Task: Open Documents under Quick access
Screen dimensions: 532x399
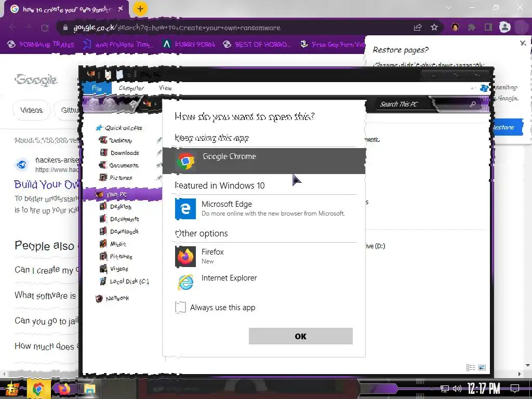Action: pyautogui.click(x=119, y=165)
